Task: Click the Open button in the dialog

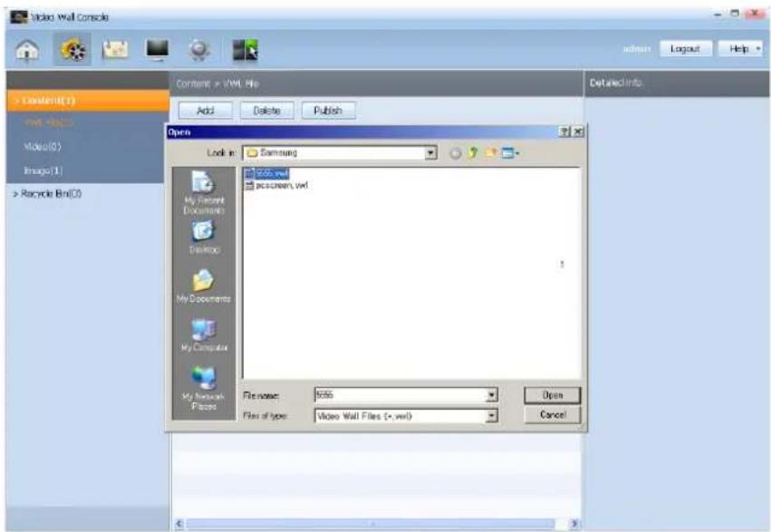Action: (552, 395)
